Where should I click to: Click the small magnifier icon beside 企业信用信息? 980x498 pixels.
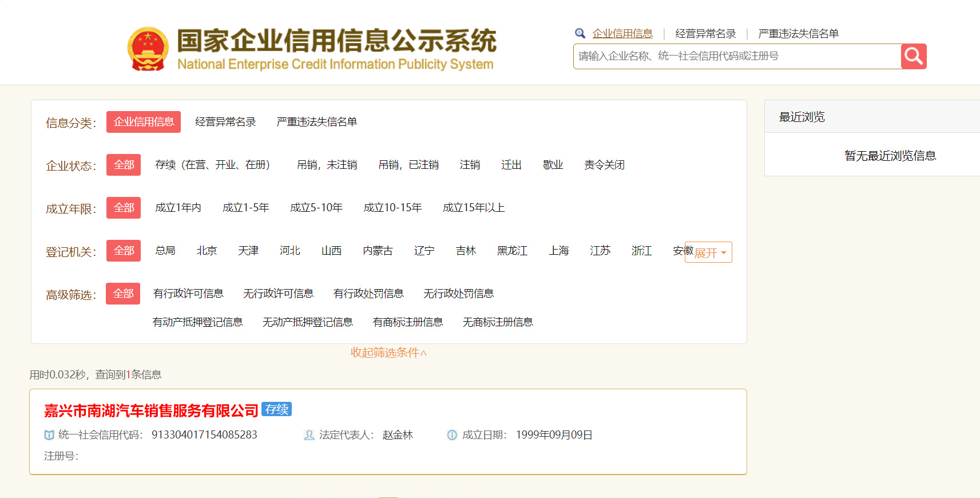point(580,33)
